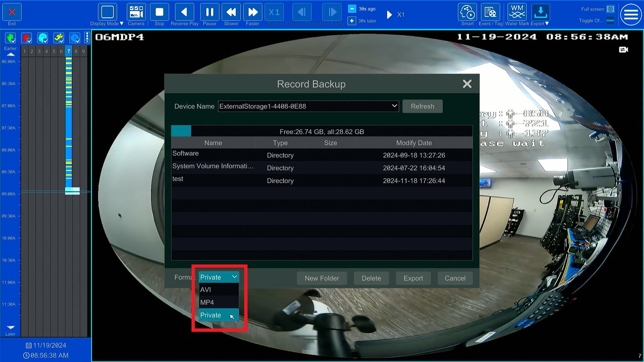644x362 pixels.
Task: Open Smart search playback
Action: coord(467,12)
